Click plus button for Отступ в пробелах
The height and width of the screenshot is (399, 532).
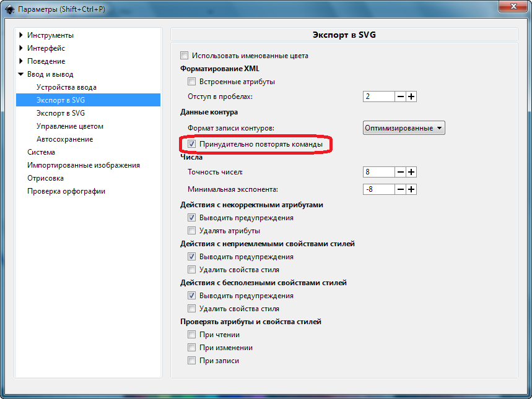[411, 97]
